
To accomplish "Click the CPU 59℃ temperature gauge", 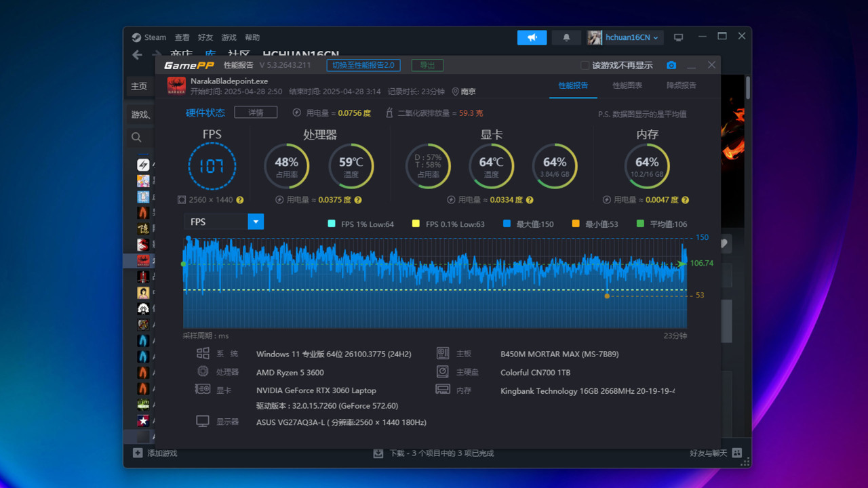I will [351, 167].
